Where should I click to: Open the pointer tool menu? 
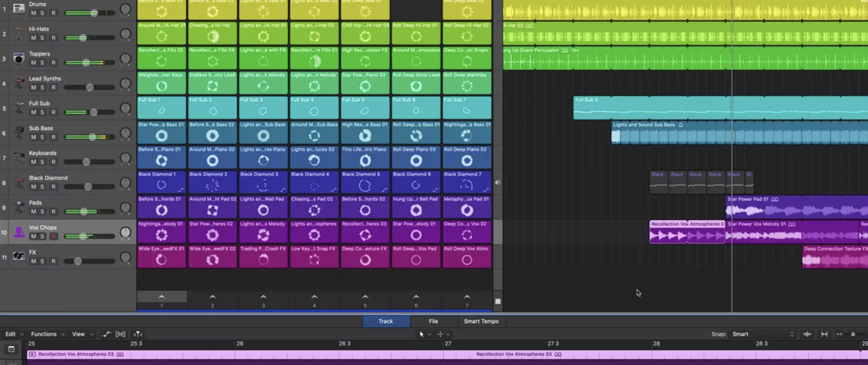pos(424,334)
